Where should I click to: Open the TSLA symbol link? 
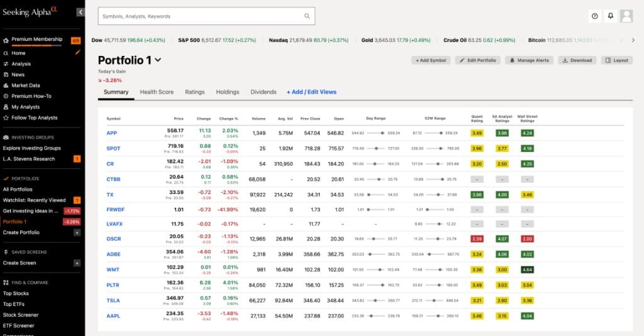[x=113, y=300]
